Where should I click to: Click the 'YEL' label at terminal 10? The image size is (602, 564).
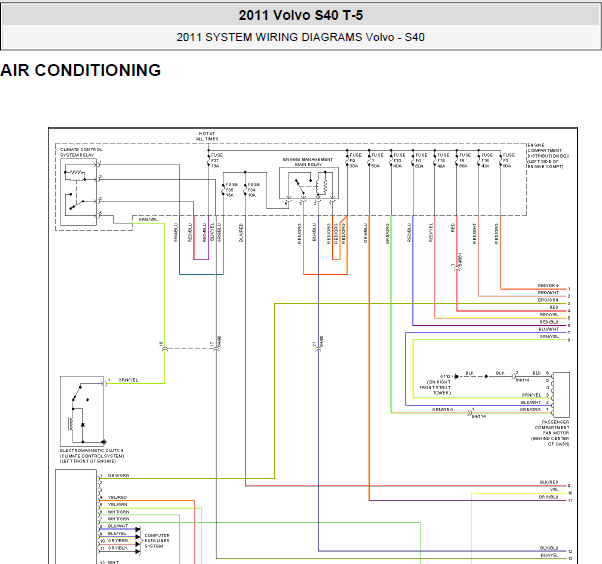point(554,490)
